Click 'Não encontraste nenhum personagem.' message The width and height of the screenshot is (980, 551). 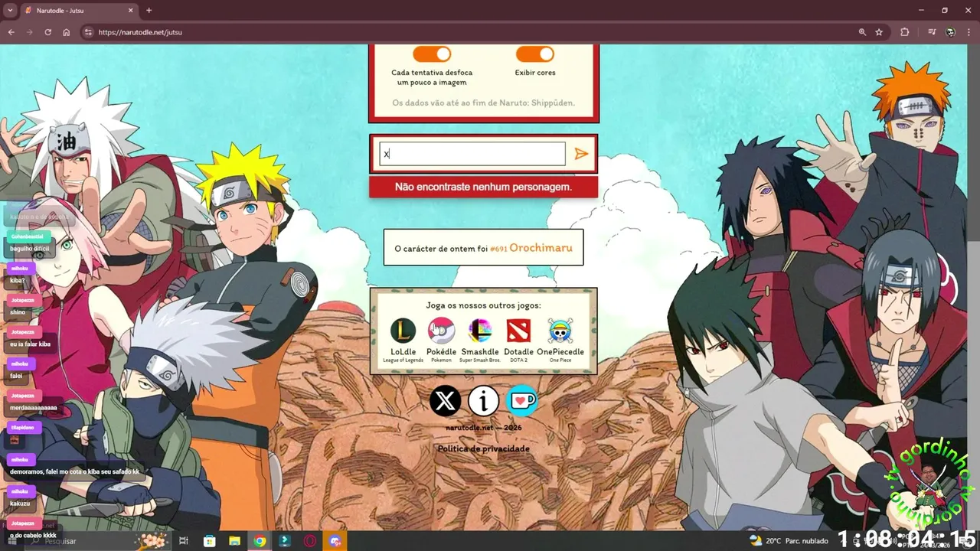click(x=483, y=187)
